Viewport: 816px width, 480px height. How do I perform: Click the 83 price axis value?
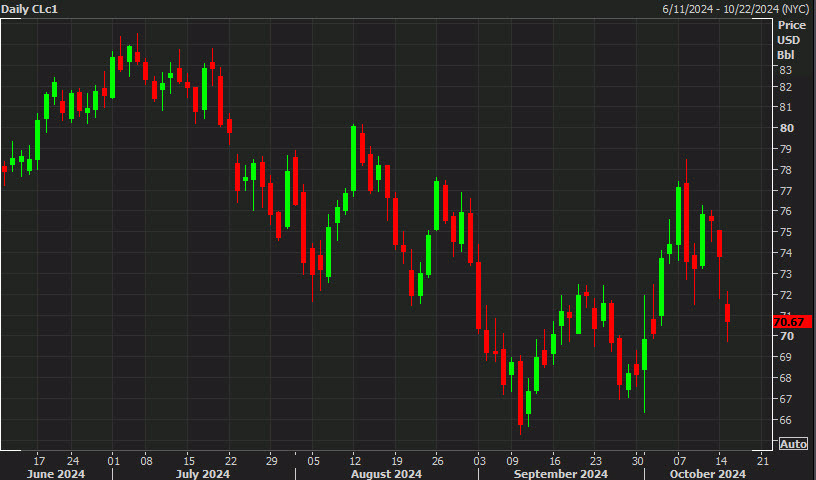(x=786, y=70)
